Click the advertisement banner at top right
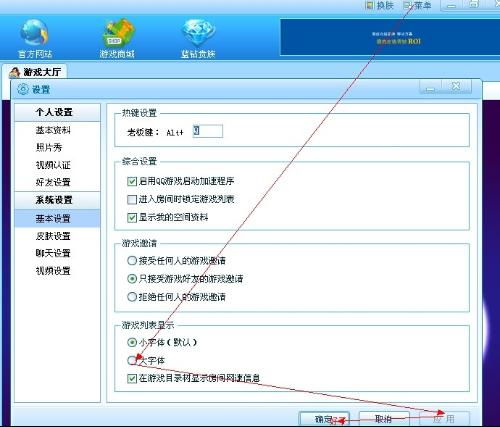500x427 pixels. point(390,37)
